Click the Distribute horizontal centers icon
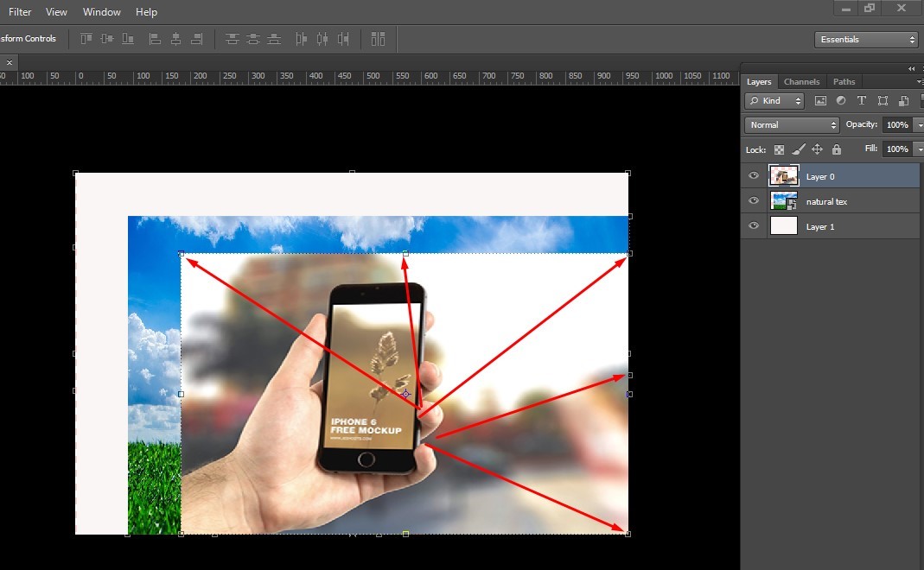924x570 pixels. pyautogui.click(x=322, y=39)
